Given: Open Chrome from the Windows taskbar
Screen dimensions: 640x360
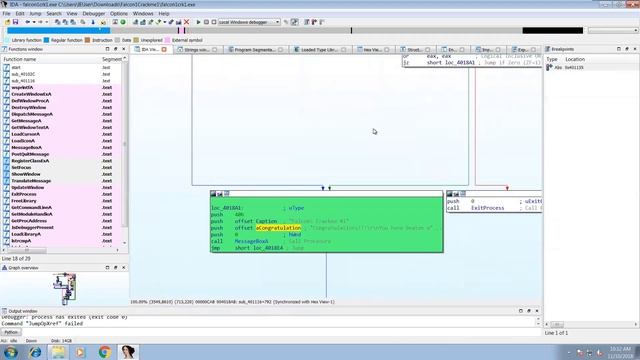Looking at the screenshot, I should 104,352.
